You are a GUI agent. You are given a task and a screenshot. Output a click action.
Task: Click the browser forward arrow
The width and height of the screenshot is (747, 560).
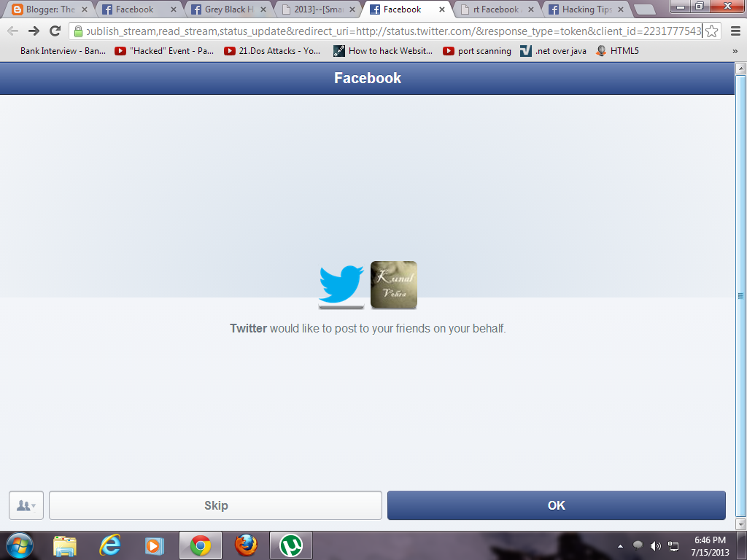tap(34, 31)
